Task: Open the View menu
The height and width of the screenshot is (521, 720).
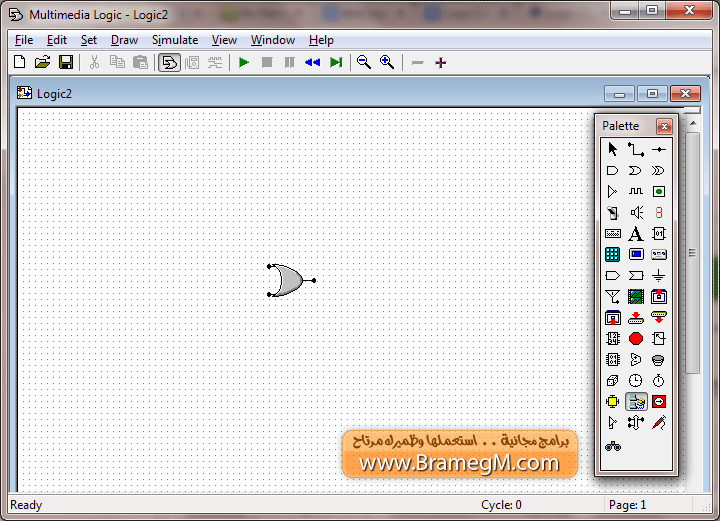Action: (224, 40)
